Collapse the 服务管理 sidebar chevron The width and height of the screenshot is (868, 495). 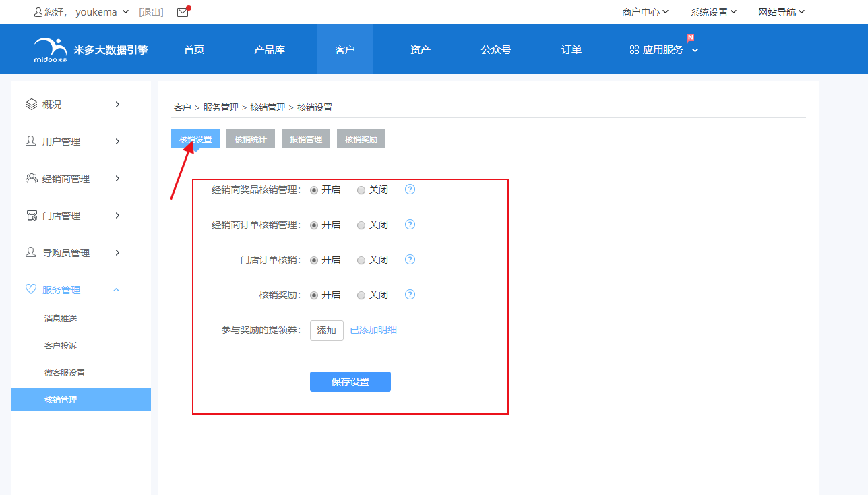point(116,289)
